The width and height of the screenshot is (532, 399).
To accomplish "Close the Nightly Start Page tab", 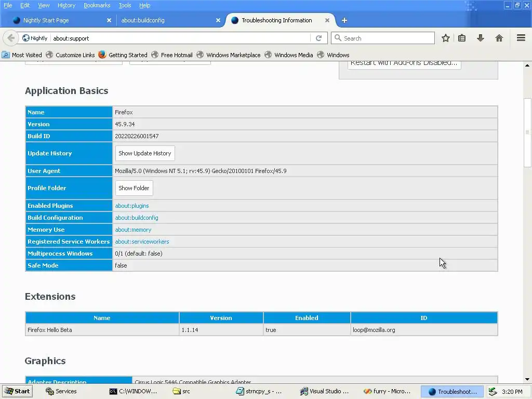I will point(109,20).
